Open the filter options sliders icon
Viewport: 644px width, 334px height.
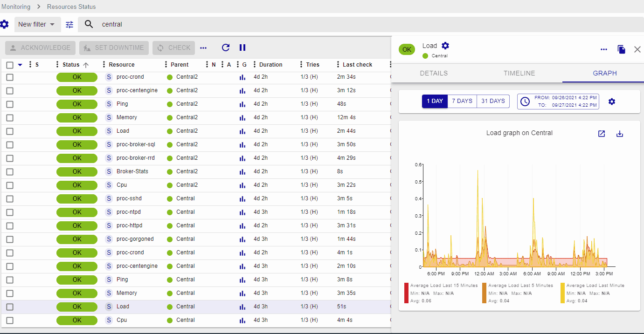point(69,25)
